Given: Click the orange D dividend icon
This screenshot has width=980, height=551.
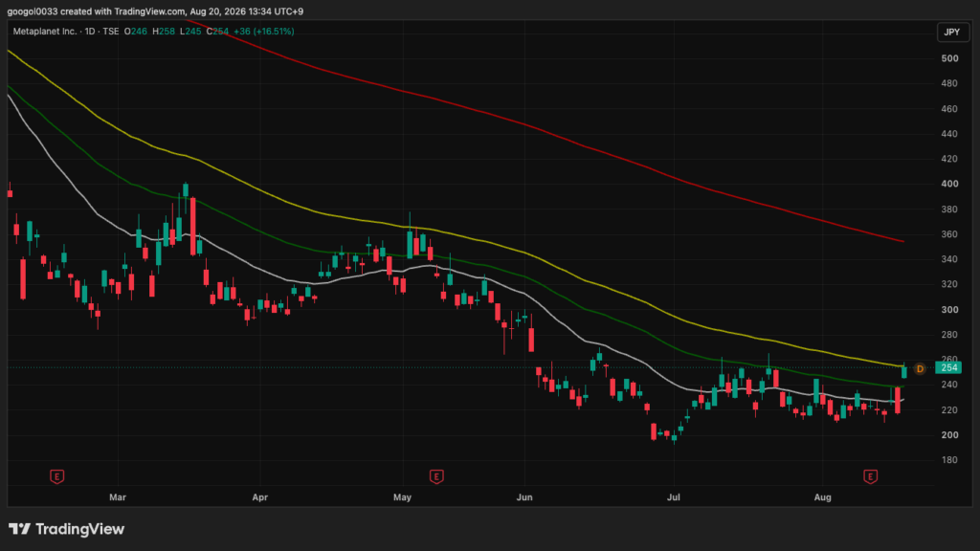Looking at the screenshot, I should pyautogui.click(x=920, y=368).
